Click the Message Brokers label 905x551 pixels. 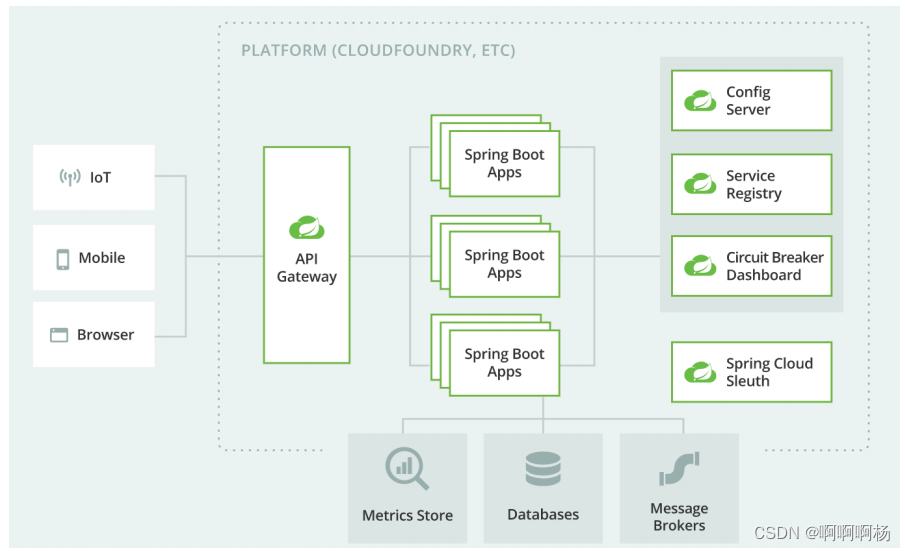(679, 517)
